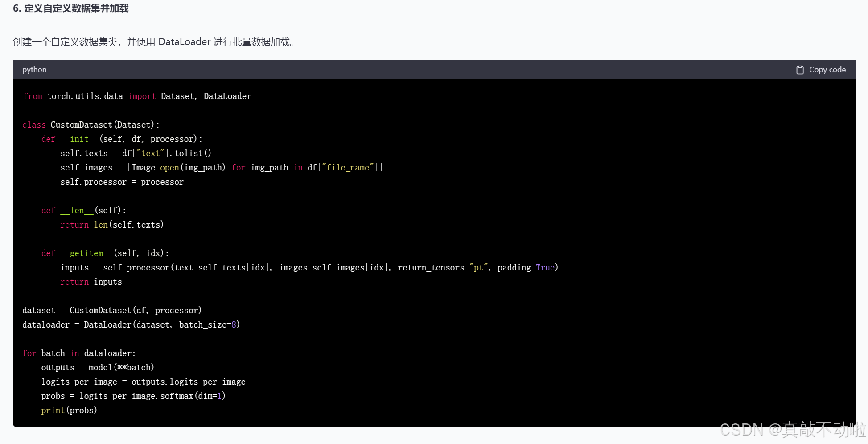Click the class CustomDataset(Dataset) line
868x444 pixels.
(x=91, y=125)
